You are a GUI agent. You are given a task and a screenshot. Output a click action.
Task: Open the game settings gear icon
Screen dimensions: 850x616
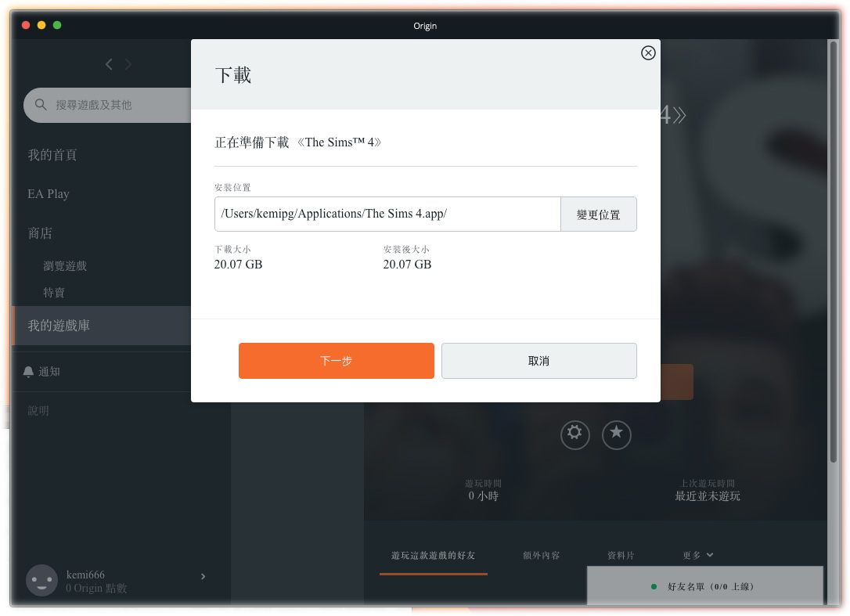point(574,434)
